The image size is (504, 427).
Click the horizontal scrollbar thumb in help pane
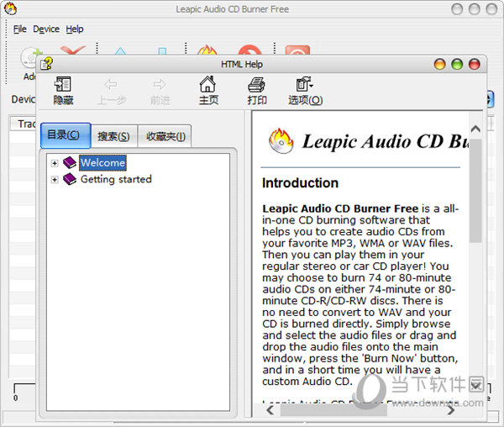(x=333, y=410)
